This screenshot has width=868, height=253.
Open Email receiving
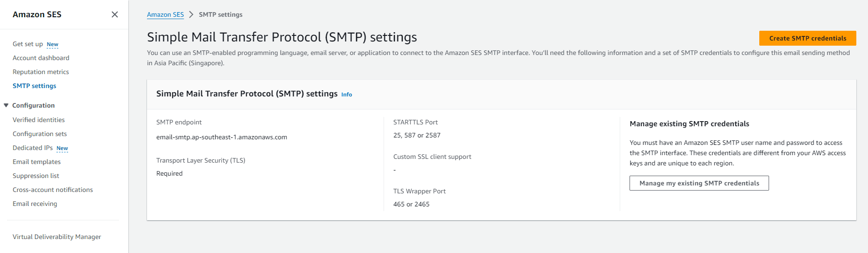point(35,204)
